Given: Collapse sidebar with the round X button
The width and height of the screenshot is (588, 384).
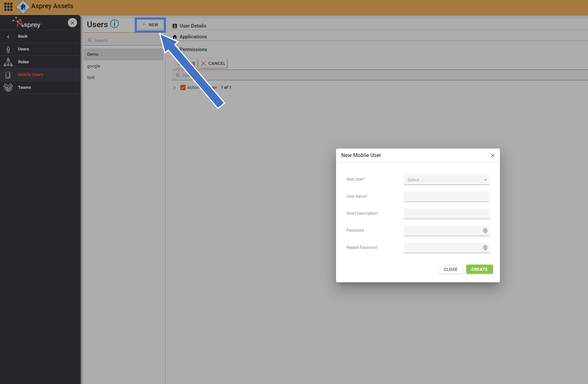Looking at the screenshot, I should [x=72, y=23].
